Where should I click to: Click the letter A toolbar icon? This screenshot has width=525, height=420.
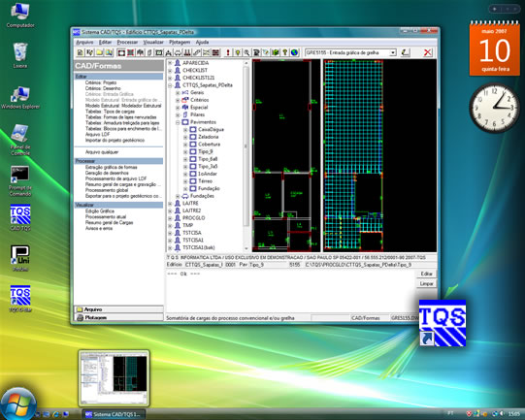tap(169, 52)
